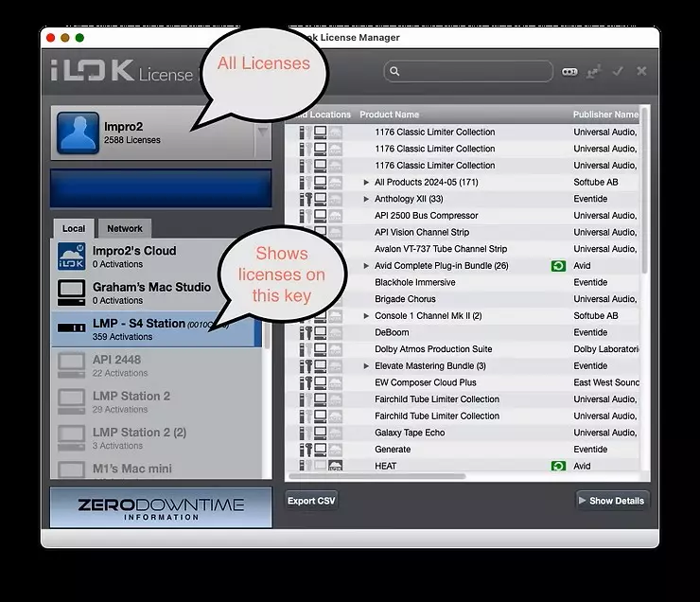Select Graham's Mac Studio computer icon

tap(72, 292)
